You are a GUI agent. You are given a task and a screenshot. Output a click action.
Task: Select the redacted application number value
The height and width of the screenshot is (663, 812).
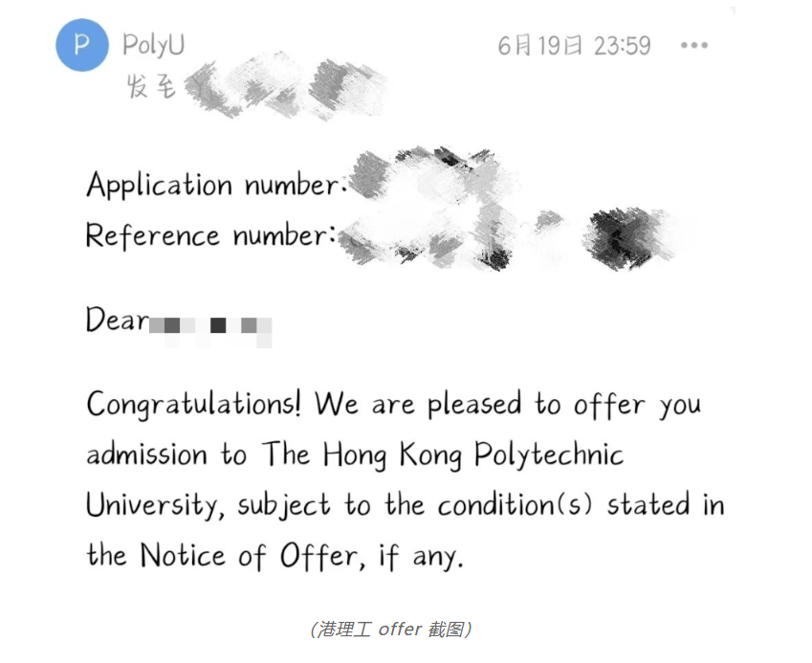(x=430, y=180)
